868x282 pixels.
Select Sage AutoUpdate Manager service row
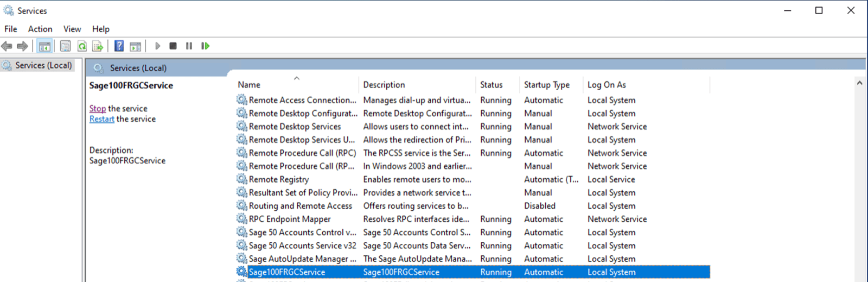pos(473,259)
